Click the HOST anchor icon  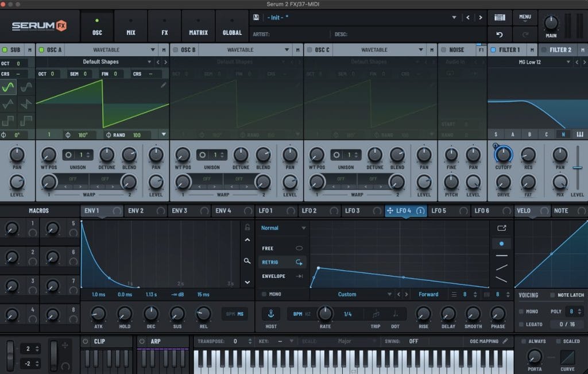tap(271, 313)
